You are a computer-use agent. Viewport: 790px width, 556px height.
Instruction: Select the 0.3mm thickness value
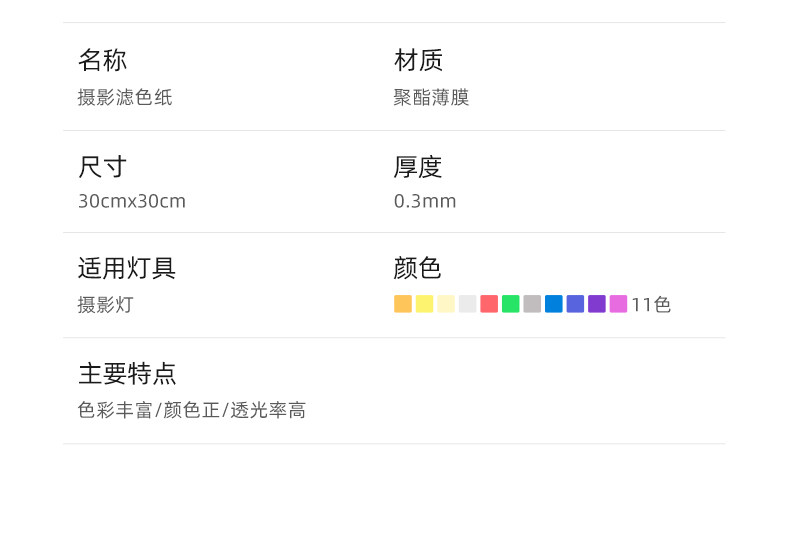click(425, 201)
